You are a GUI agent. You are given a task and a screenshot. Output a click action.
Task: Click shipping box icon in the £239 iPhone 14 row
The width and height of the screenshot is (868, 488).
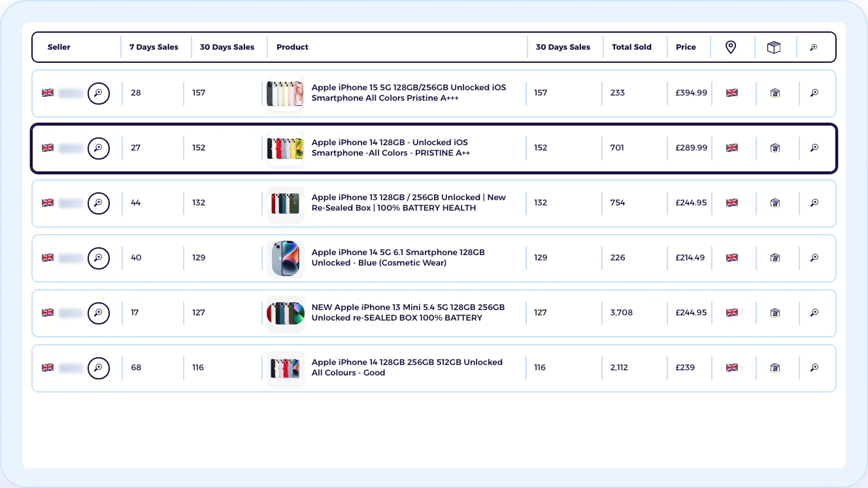775,368
